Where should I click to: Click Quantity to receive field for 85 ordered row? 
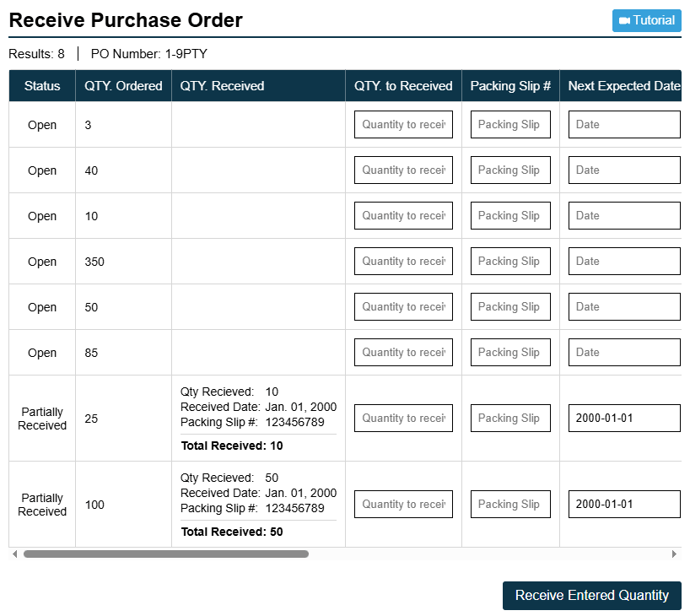pyautogui.click(x=403, y=352)
